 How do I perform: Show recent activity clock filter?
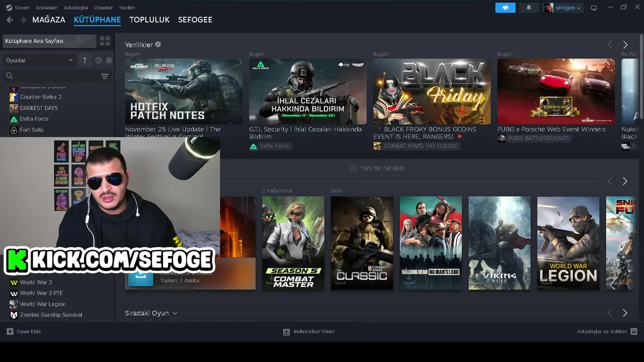(98, 60)
